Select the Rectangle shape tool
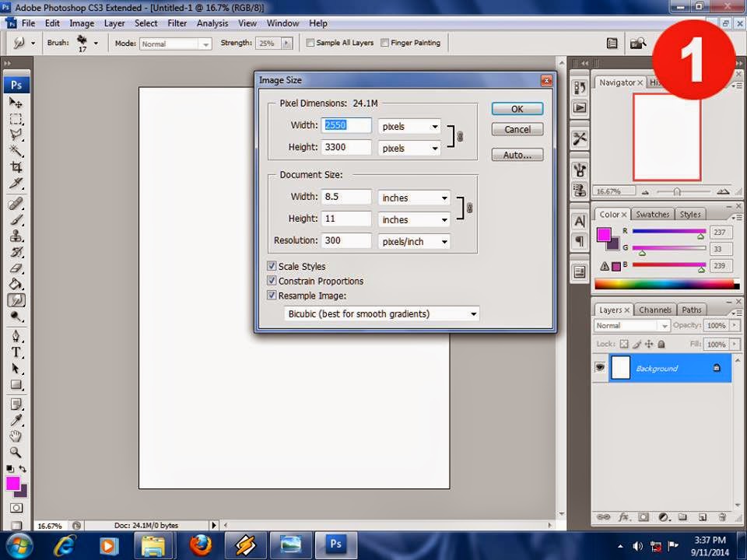The image size is (747, 560). pyautogui.click(x=16, y=385)
